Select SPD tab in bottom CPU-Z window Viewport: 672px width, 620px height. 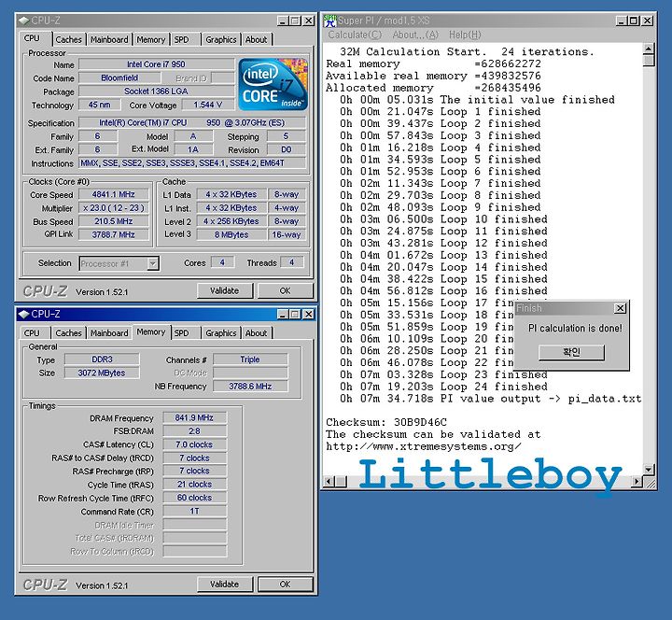point(182,333)
